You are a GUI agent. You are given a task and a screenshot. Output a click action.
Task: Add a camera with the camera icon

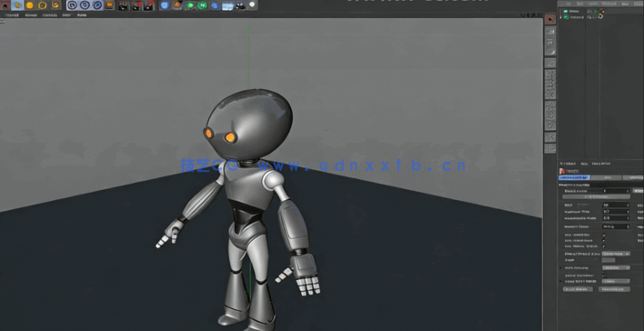[x=240, y=5]
